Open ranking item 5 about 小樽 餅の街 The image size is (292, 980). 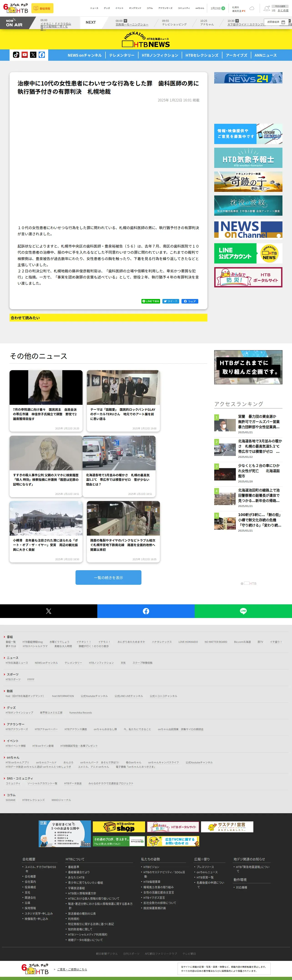click(248, 522)
